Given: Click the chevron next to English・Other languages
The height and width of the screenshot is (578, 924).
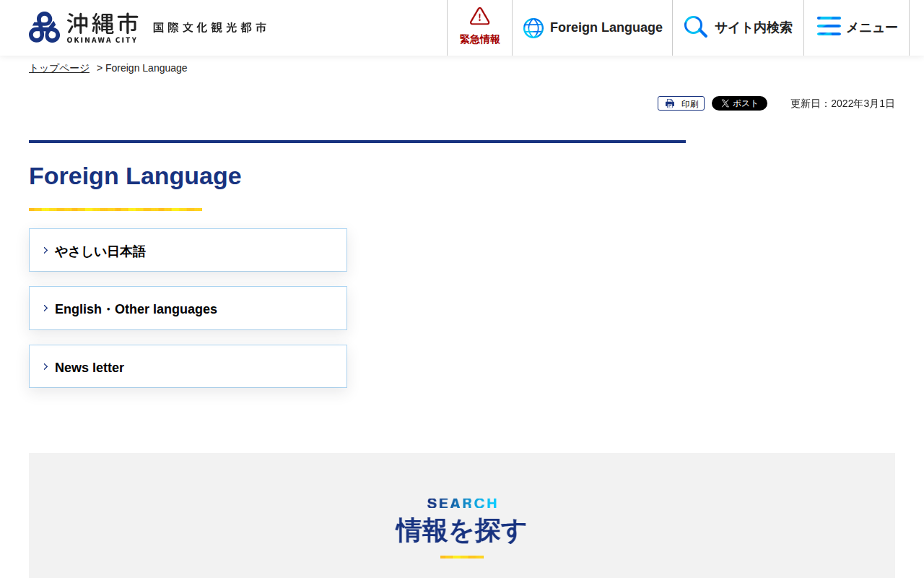Looking at the screenshot, I should (45, 309).
